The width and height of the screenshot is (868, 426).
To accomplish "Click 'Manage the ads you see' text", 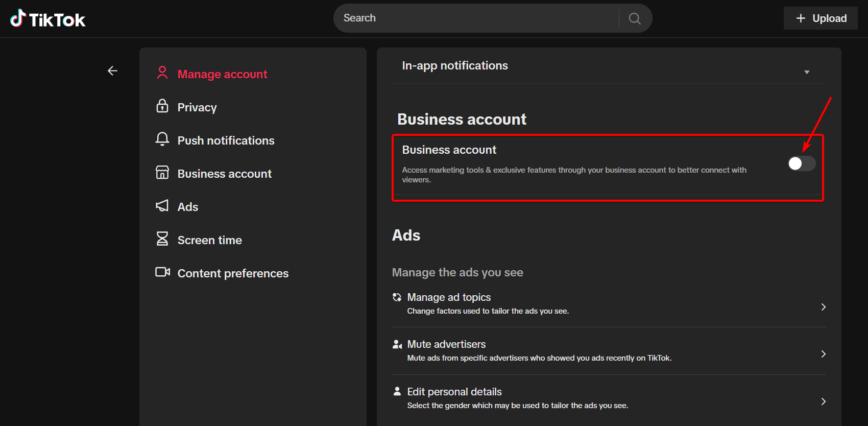I will tap(457, 272).
